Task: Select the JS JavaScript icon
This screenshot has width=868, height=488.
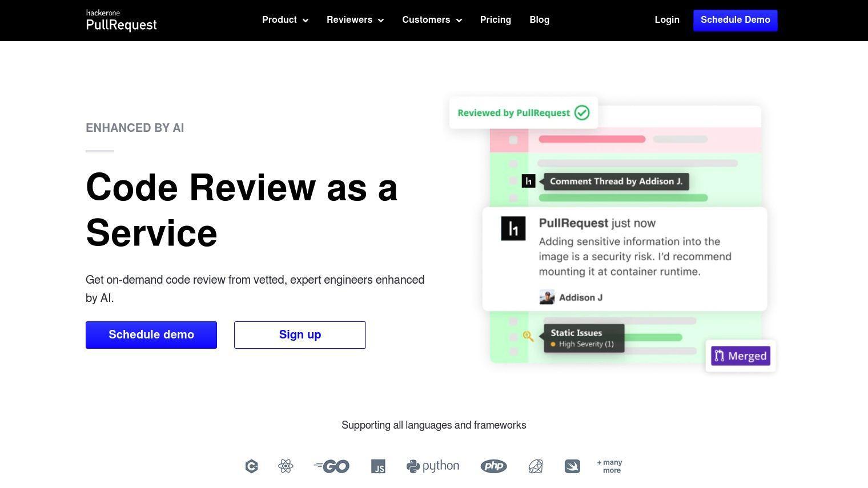Action: [x=378, y=466]
